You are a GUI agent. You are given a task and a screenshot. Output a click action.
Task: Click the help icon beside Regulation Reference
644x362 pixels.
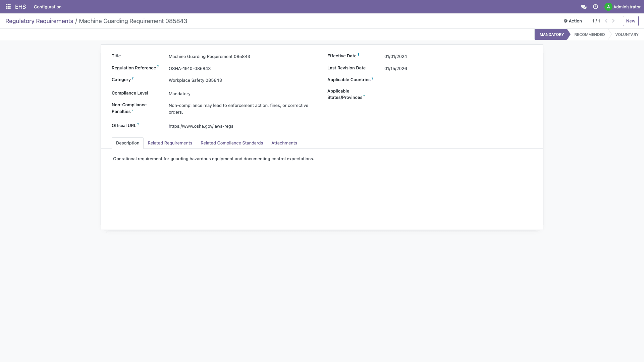[158, 66]
